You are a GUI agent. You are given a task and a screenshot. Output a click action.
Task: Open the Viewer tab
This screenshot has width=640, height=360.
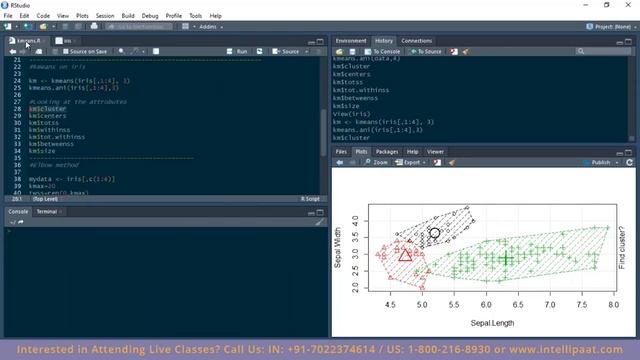435,152
